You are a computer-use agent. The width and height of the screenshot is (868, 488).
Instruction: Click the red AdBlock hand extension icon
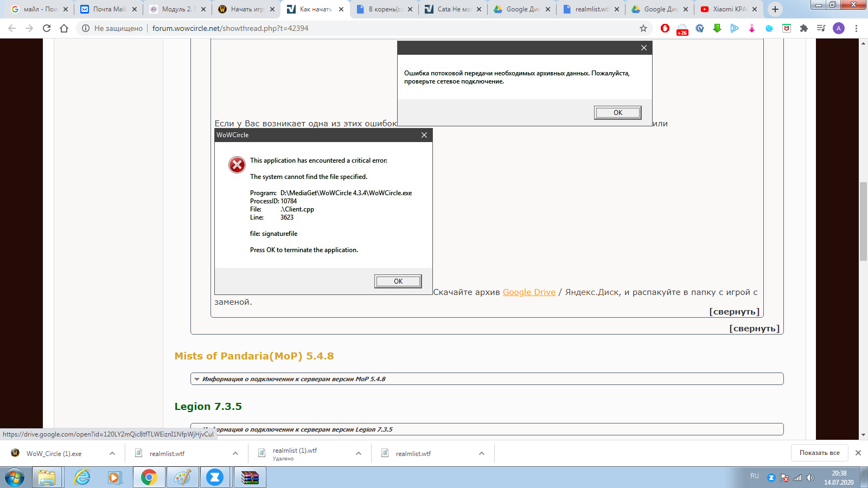click(665, 28)
